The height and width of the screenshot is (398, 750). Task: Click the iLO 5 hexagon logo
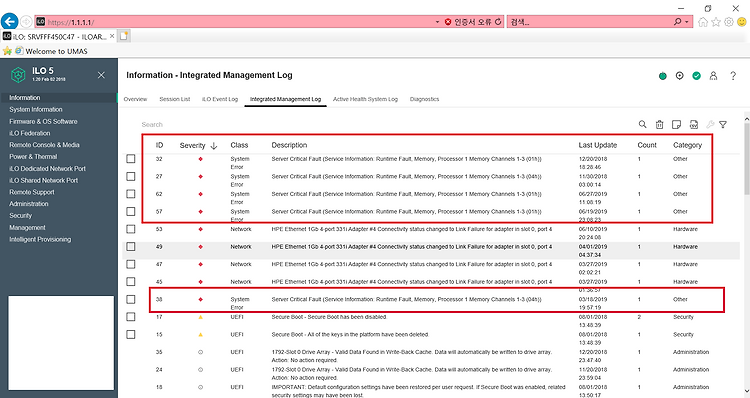click(x=18, y=75)
